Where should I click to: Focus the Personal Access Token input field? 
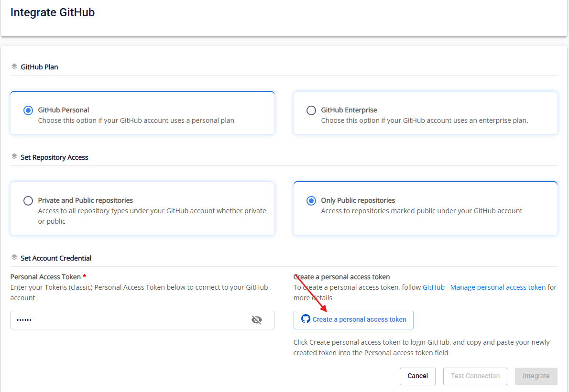point(129,320)
